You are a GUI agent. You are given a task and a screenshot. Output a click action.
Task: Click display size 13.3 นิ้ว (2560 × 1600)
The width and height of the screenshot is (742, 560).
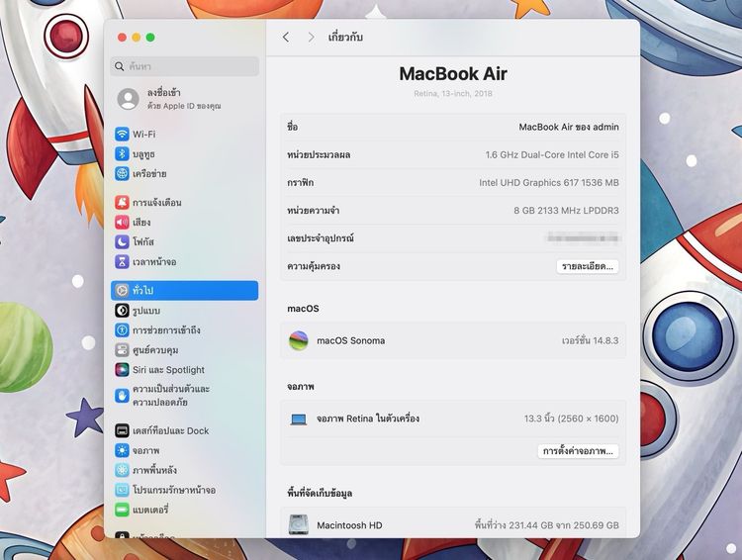tap(571, 419)
